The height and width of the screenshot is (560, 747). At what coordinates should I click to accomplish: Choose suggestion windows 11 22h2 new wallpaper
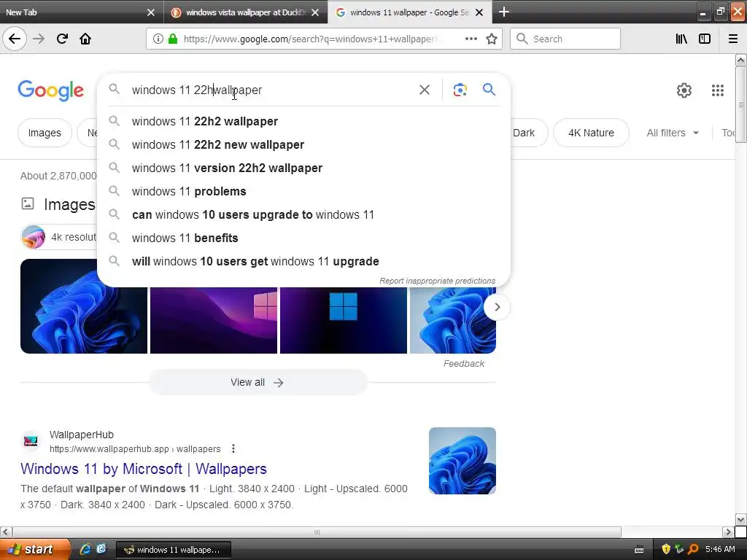(303, 145)
